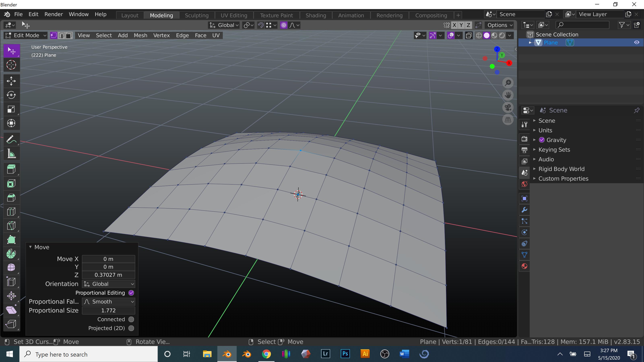Screen dimensions: 644x362
Task: Click the Proportional Size value field
Action: [x=108, y=310]
